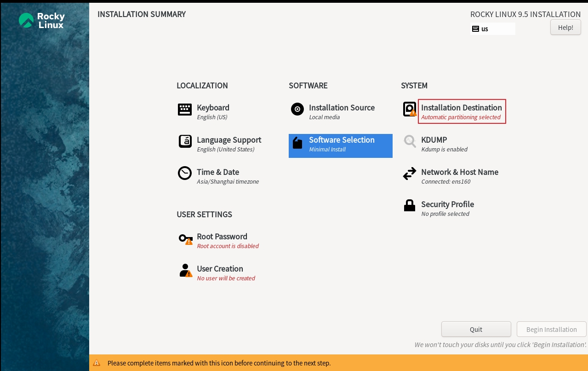Click the Network & Host Name arrows icon
The height and width of the screenshot is (371, 588).
coord(410,174)
